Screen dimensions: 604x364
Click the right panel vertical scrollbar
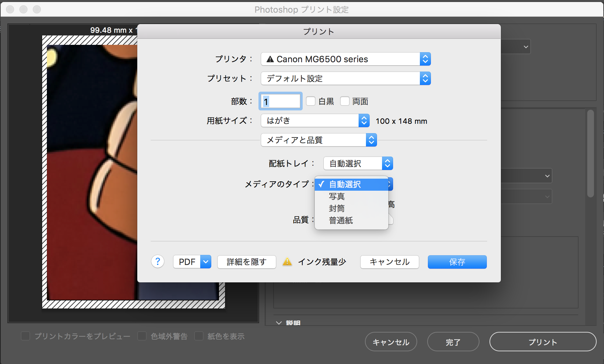tap(590, 154)
